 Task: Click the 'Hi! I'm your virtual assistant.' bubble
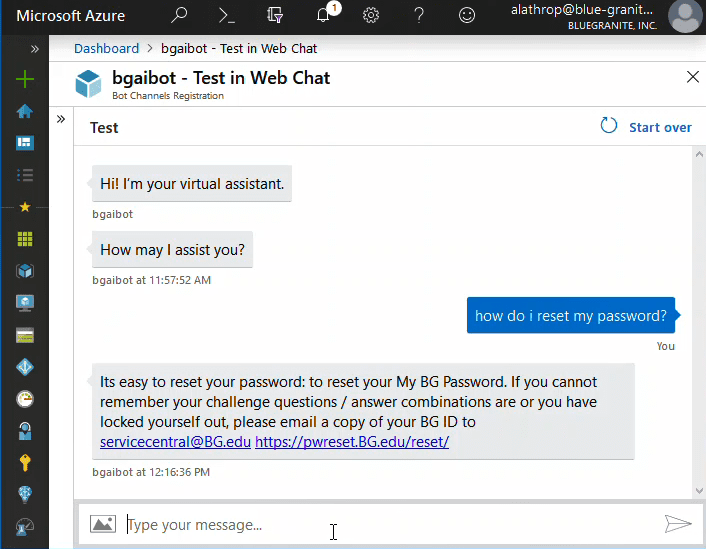click(192, 183)
